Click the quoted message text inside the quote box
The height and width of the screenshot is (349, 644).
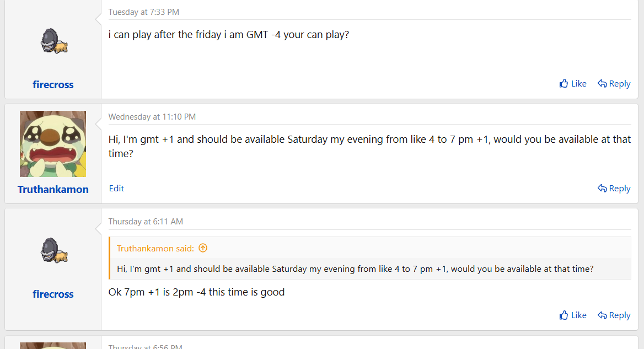(x=355, y=269)
